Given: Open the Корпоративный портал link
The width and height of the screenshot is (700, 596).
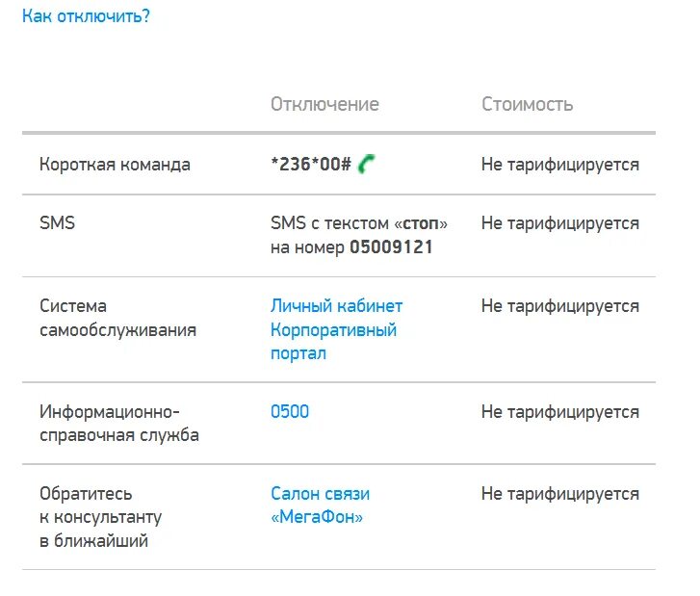Looking at the screenshot, I should (x=333, y=342).
